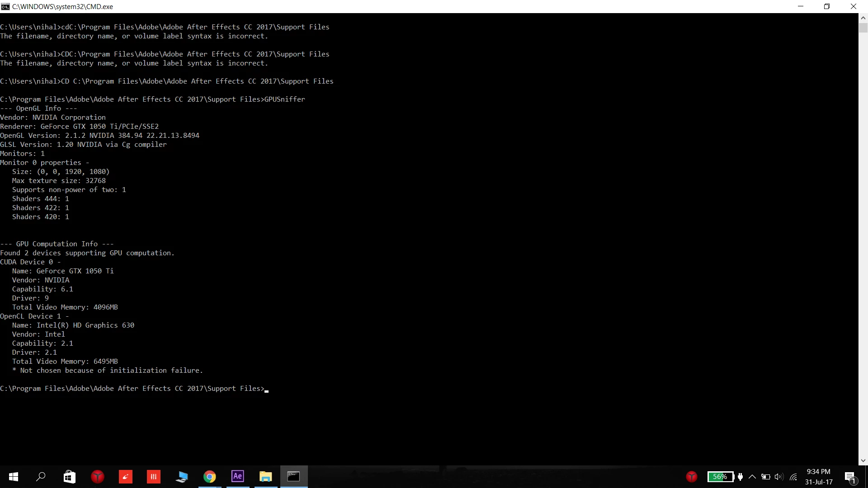Restore down the CMD window
The height and width of the screenshot is (488, 868).
[827, 6]
